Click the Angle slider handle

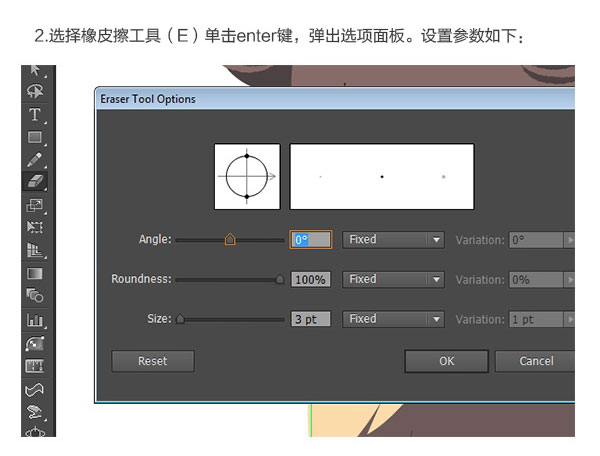click(230, 239)
